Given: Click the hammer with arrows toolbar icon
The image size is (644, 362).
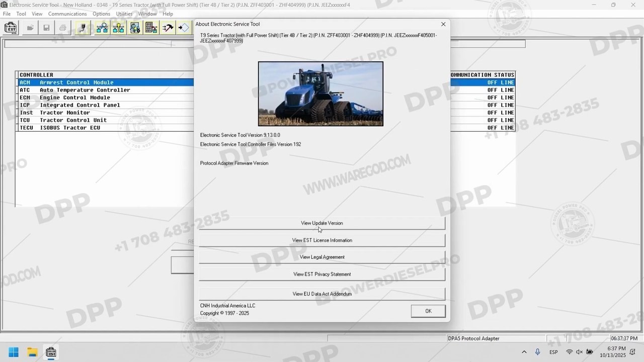Looking at the screenshot, I should pos(168,28).
